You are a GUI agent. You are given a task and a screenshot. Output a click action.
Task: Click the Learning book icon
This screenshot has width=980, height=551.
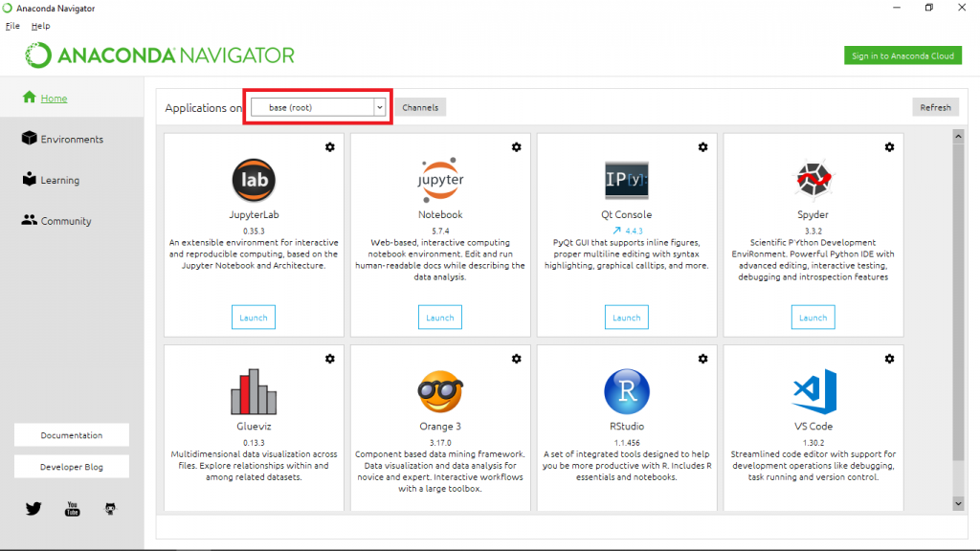pyautogui.click(x=29, y=179)
